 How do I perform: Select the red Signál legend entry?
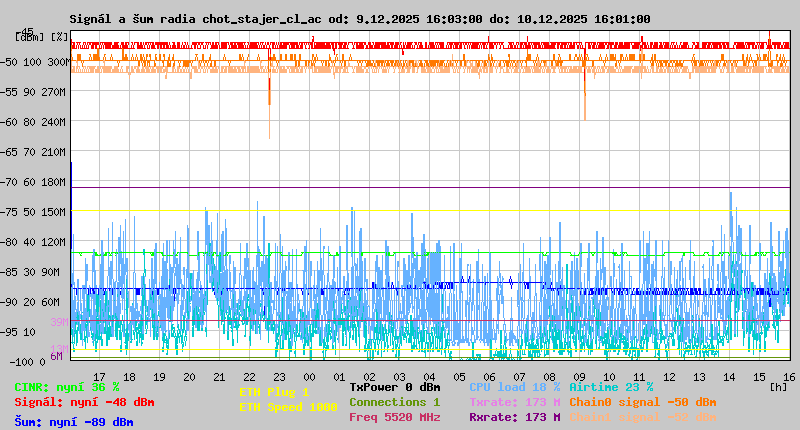pos(84,402)
